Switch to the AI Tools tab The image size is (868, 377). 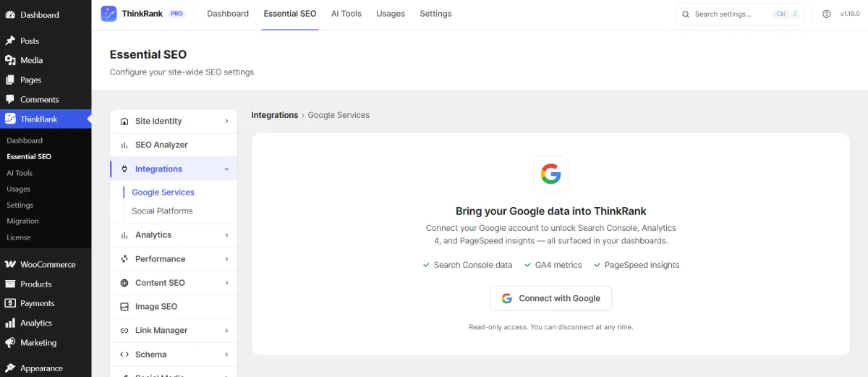coord(346,14)
